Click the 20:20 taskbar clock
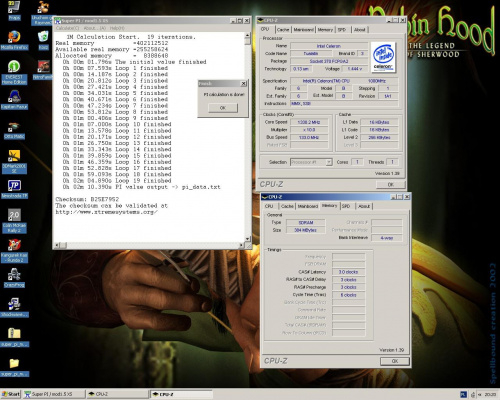The image size is (500, 400). [490, 395]
